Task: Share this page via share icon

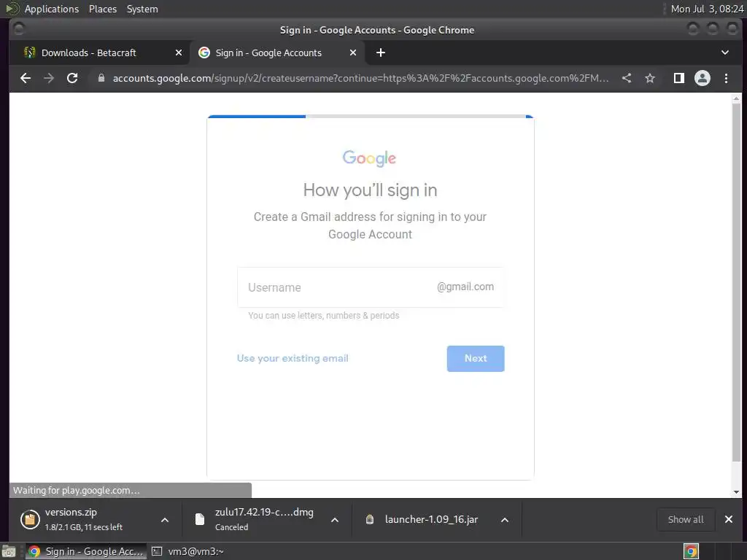Action: [627, 78]
